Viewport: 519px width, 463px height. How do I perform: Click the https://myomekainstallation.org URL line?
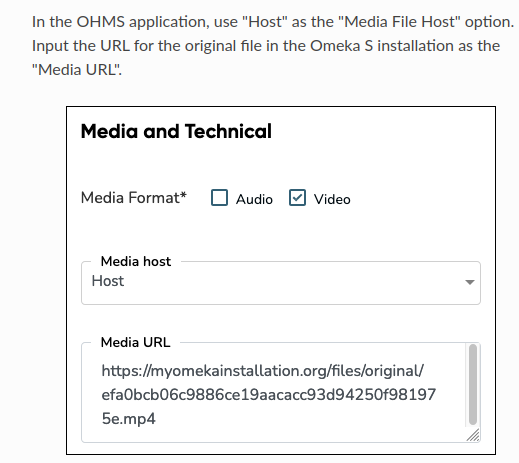coord(263,371)
